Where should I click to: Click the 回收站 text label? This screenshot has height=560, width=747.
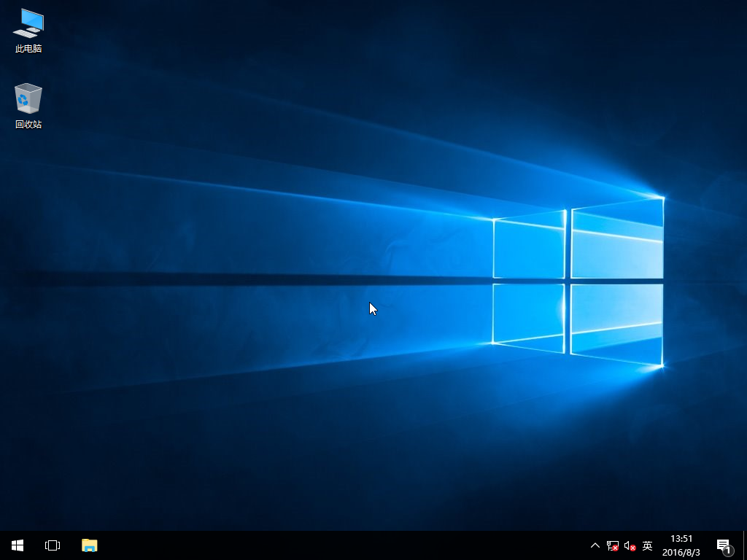point(28,125)
